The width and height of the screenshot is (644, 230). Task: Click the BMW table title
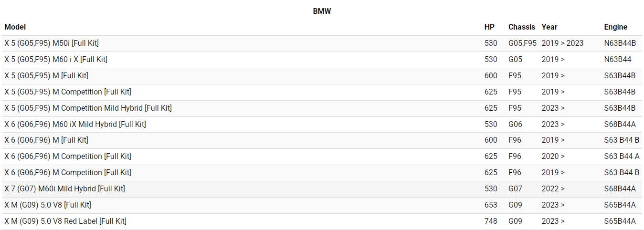point(322,11)
